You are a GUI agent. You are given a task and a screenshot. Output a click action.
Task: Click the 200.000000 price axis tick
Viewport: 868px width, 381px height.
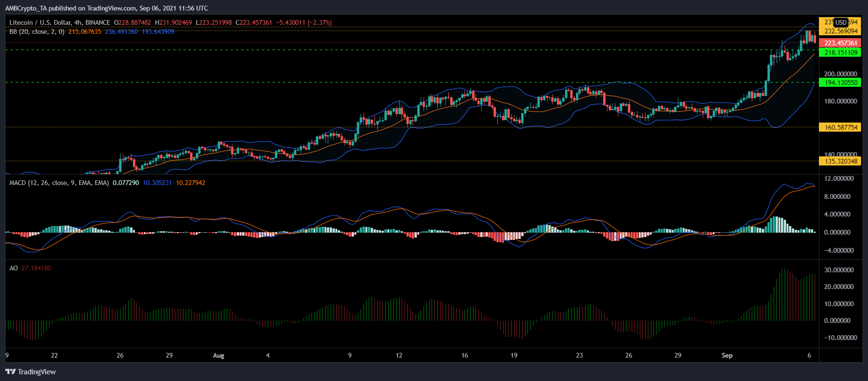pyautogui.click(x=841, y=74)
